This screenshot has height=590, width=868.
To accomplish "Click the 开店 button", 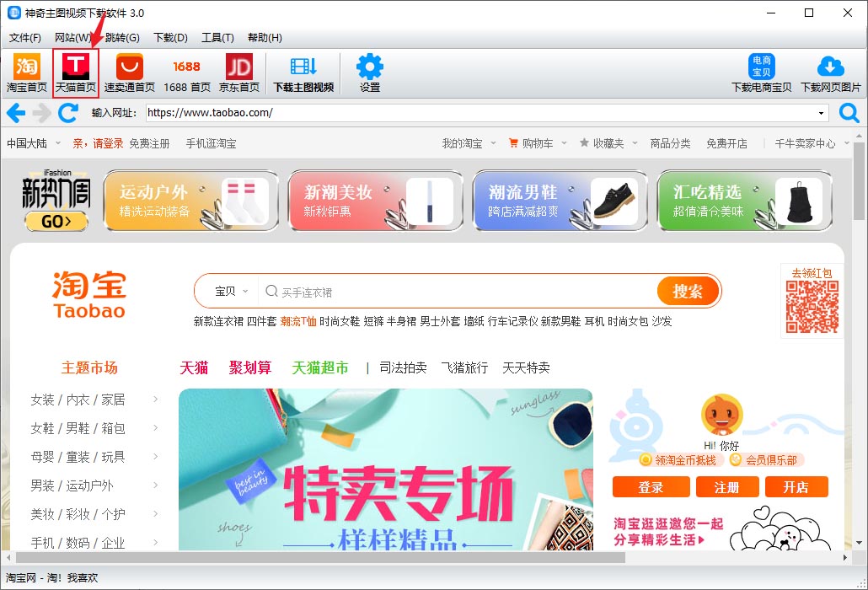I will 796,487.
